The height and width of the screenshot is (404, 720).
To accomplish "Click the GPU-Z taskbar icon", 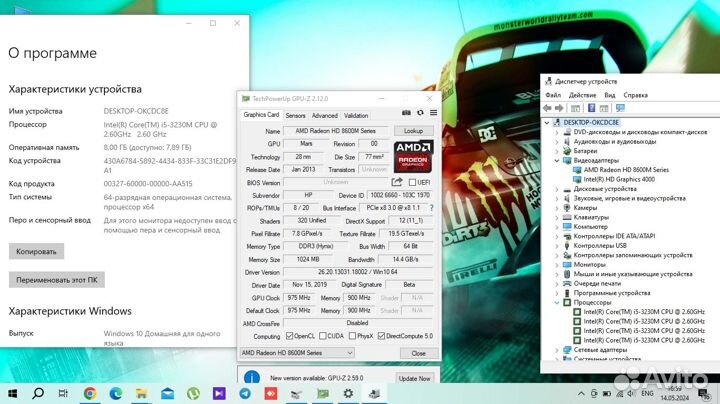I will click(x=323, y=393).
